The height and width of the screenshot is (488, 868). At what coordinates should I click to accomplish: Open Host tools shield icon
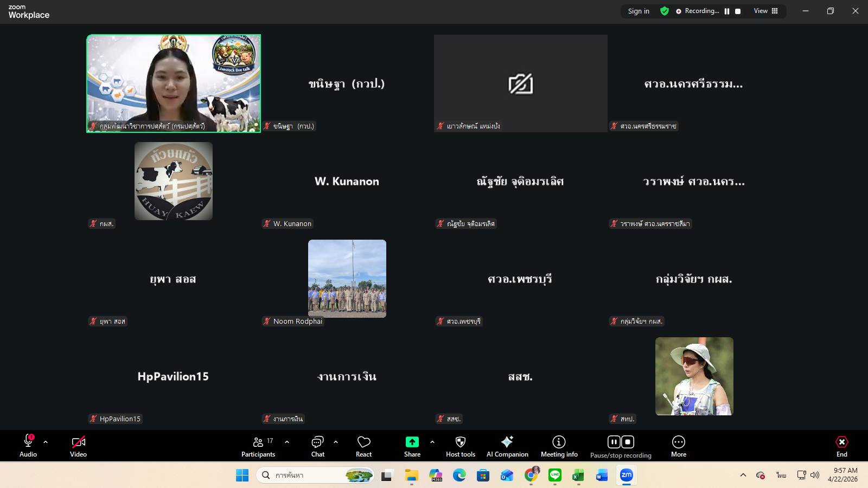click(460, 446)
